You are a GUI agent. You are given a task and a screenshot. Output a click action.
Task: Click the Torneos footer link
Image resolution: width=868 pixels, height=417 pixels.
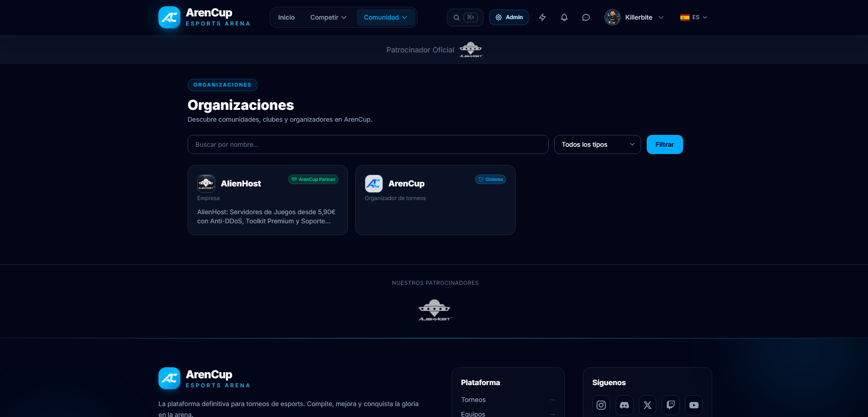[473, 400]
